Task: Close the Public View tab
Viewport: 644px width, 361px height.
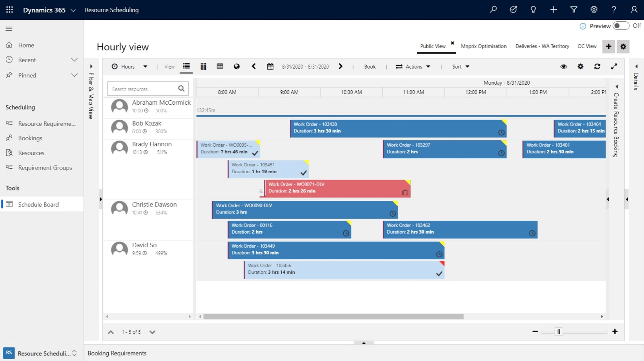Action: click(x=452, y=43)
